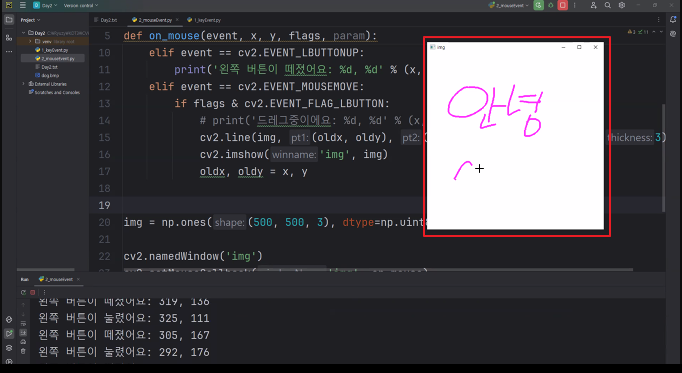Open Scratches and Consoles node
682x373 pixels.
coord(54,92)
